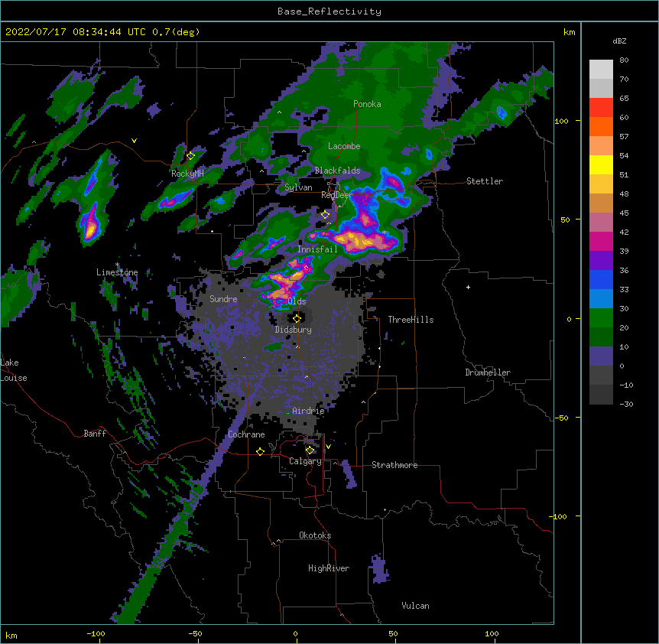Click the Ponoka town label
The width and height of the screenshot is (659, 644).
point(367,104)
